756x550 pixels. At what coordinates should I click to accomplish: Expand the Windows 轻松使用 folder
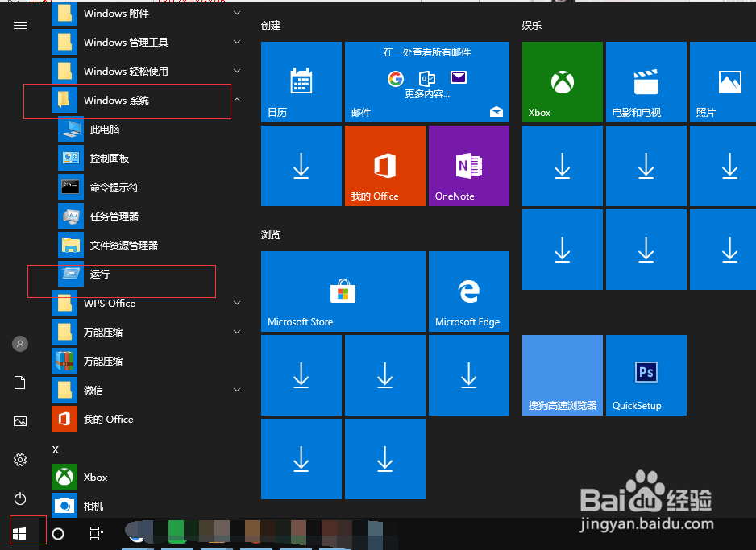[x=149, y=72]
